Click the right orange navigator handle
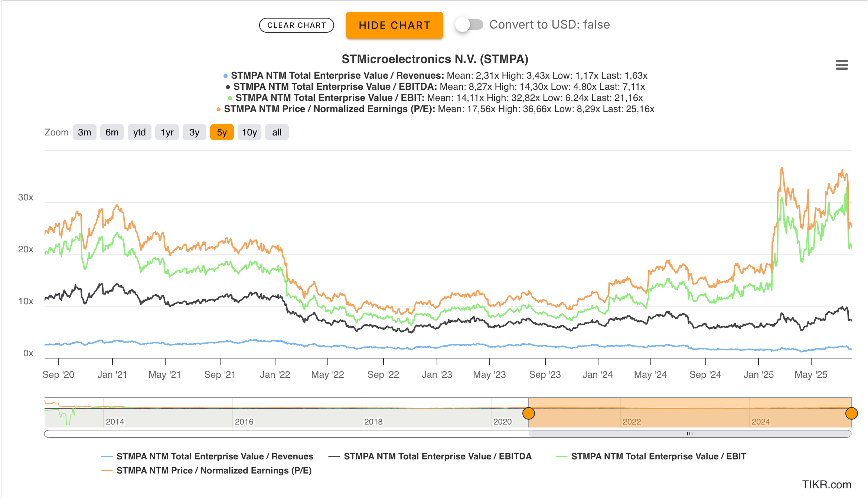868x498 pixels. (851, 413)
